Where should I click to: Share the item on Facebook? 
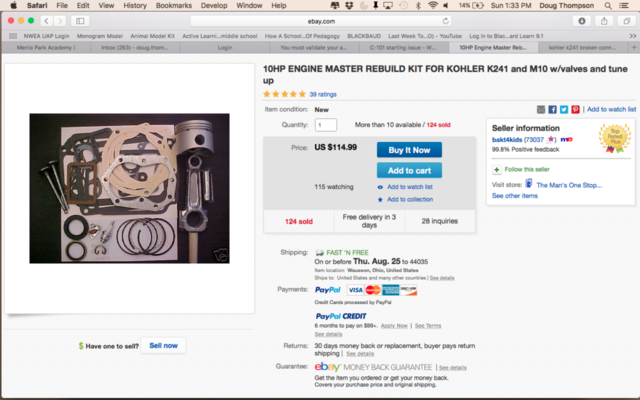tap(552, 109)
